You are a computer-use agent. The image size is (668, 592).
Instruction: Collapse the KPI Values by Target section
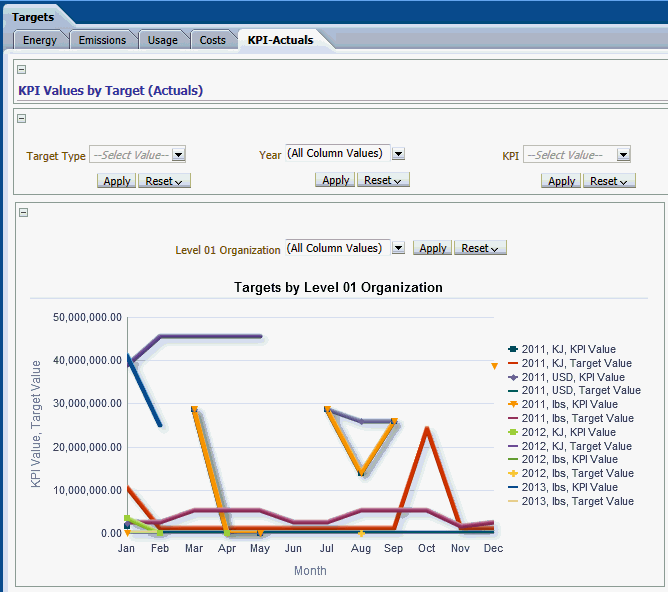[22, 70]
